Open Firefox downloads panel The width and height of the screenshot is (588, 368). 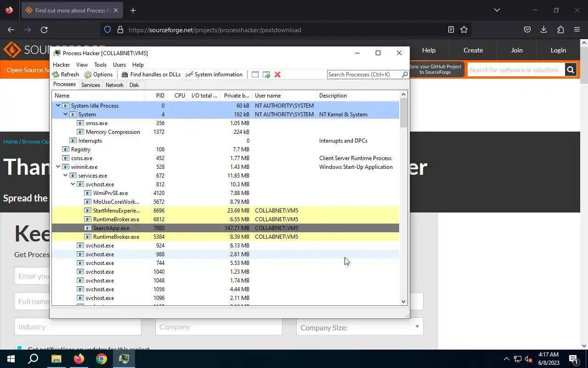tap(544, 30)
